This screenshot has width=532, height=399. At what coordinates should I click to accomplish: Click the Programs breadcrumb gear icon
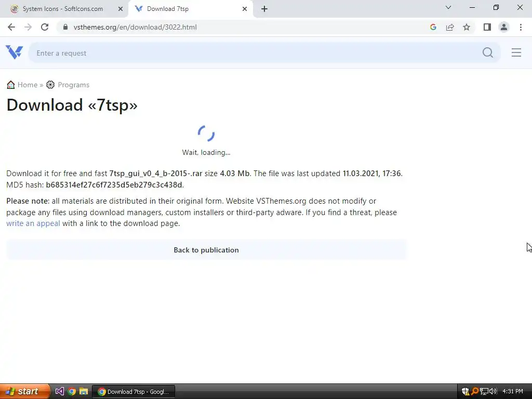pyautogui.click(x=50, y=85)
